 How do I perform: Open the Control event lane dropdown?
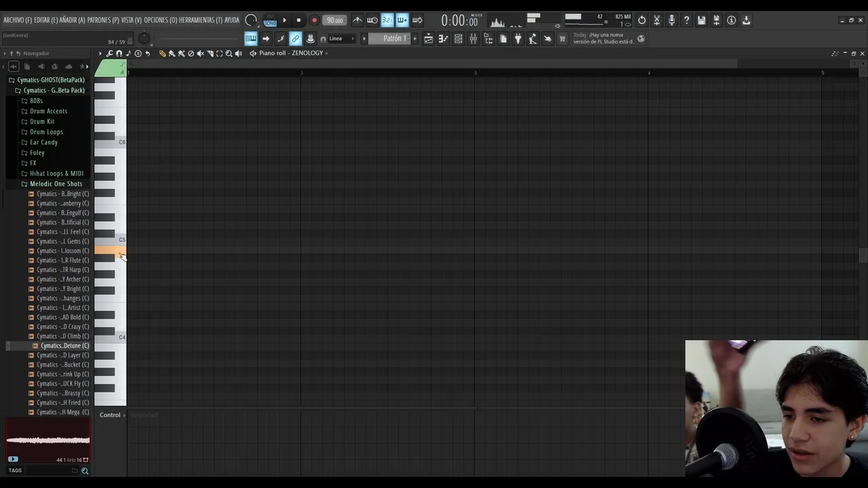click(x=113, y=415)
